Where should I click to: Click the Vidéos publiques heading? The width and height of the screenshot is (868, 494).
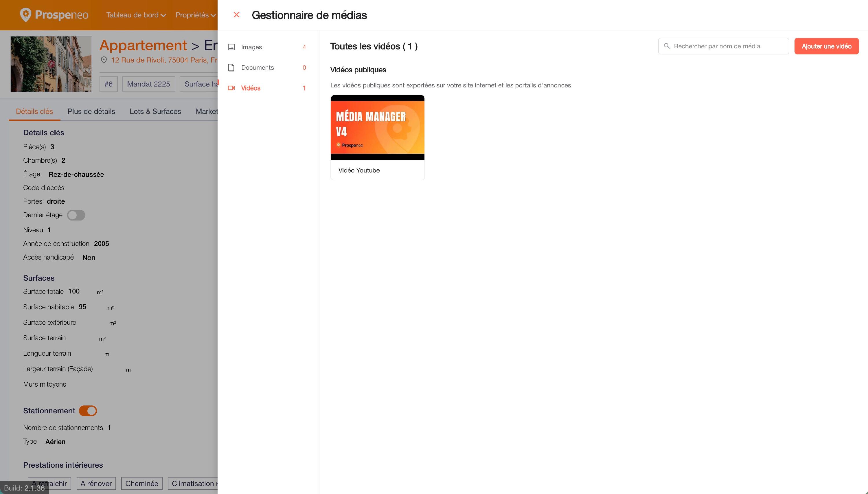pos(358,70)
